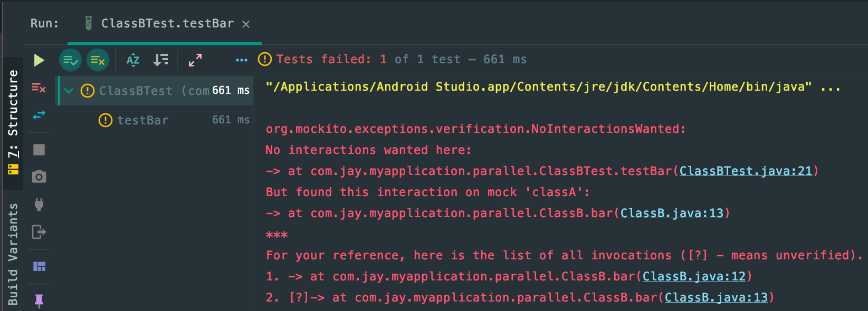Open the ClassB.java:12 link
Viewport: 868px width, 311px height.
click(x=694, y=276)
